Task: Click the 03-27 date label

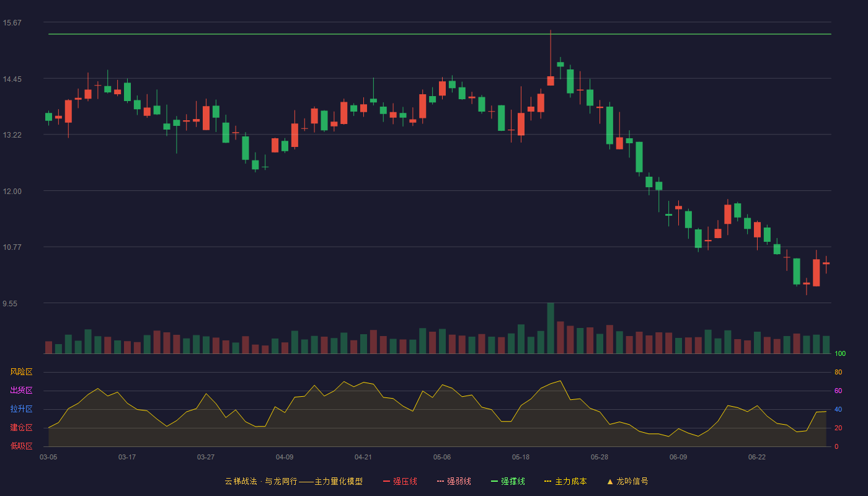Action: [x=206, y=457]
